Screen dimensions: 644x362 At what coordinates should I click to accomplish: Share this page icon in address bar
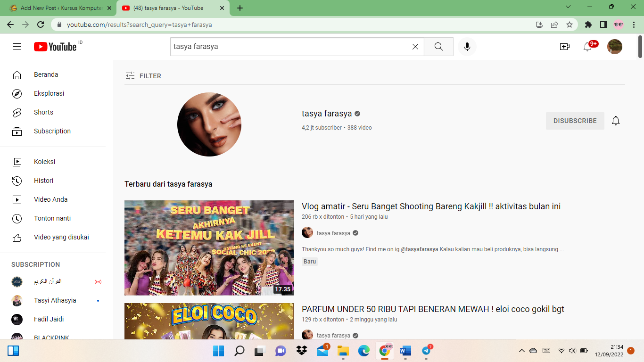tap(554, 25)
